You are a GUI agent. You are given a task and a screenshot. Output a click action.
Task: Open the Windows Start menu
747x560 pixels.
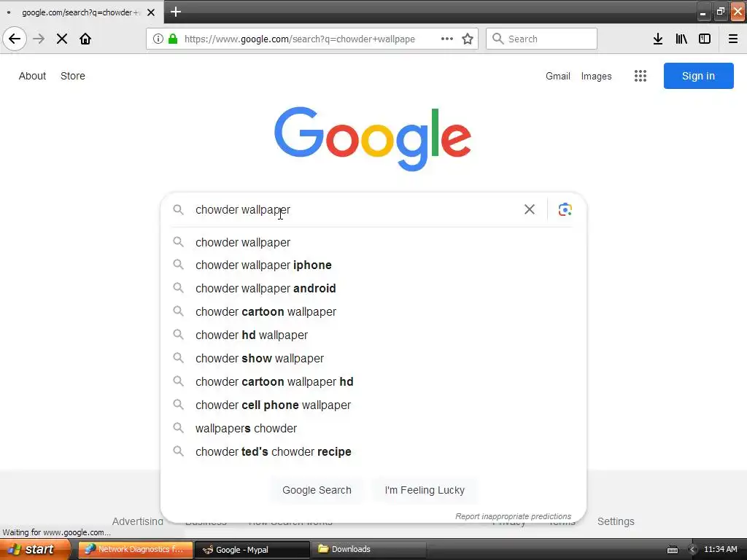[35, 549]
